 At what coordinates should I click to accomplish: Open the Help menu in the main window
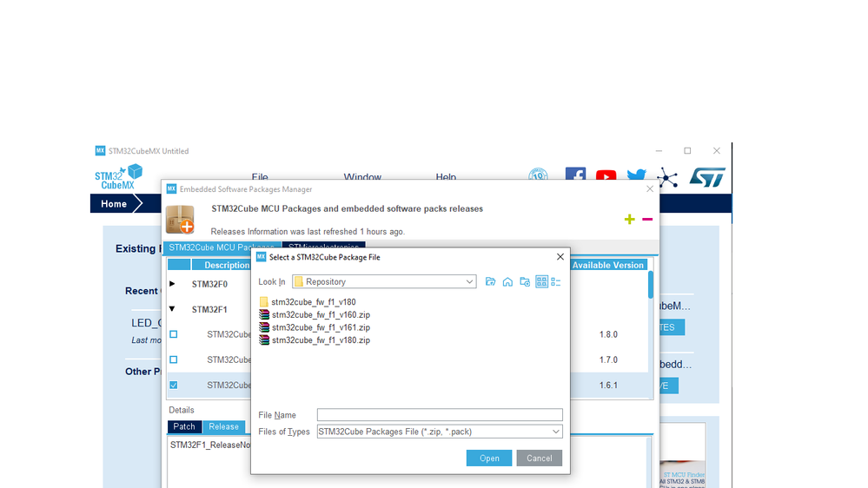446,176
